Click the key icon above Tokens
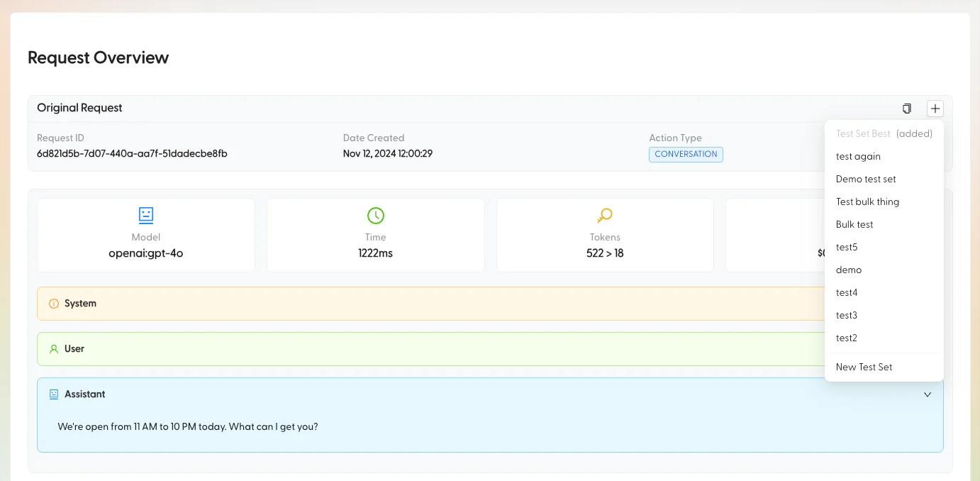The image size is (980, 481). coord(605,215)
